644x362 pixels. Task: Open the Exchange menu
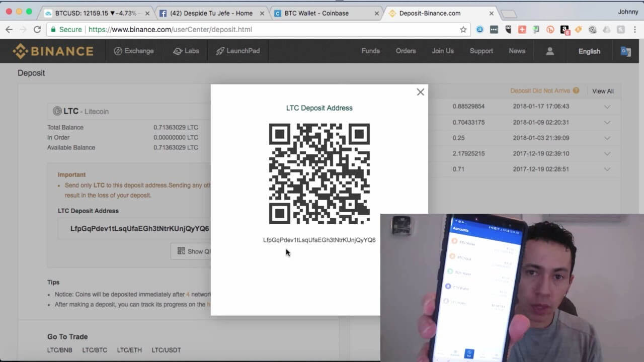point(133,51)
